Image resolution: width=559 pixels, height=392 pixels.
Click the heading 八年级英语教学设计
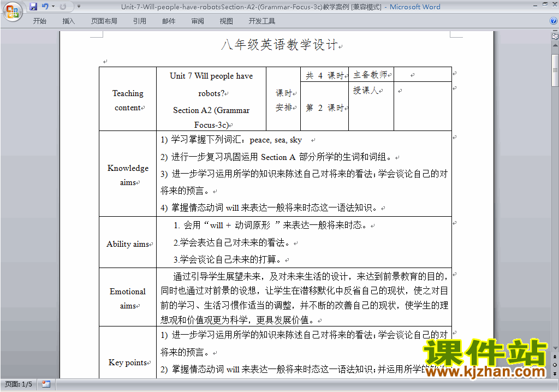pyautogui.click(x=279, y=45)
